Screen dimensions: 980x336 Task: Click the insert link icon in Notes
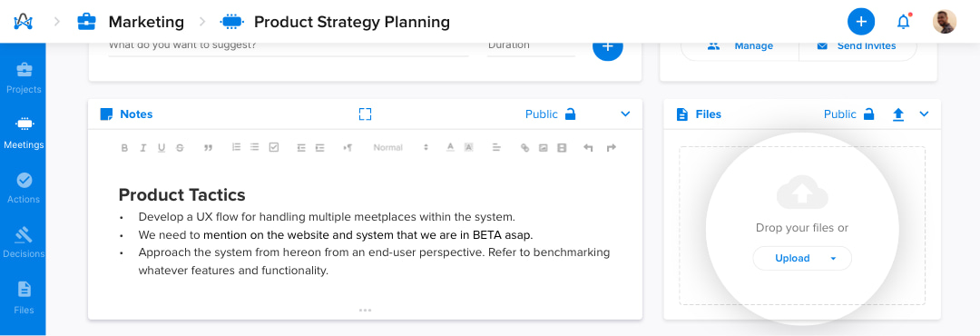525,148
